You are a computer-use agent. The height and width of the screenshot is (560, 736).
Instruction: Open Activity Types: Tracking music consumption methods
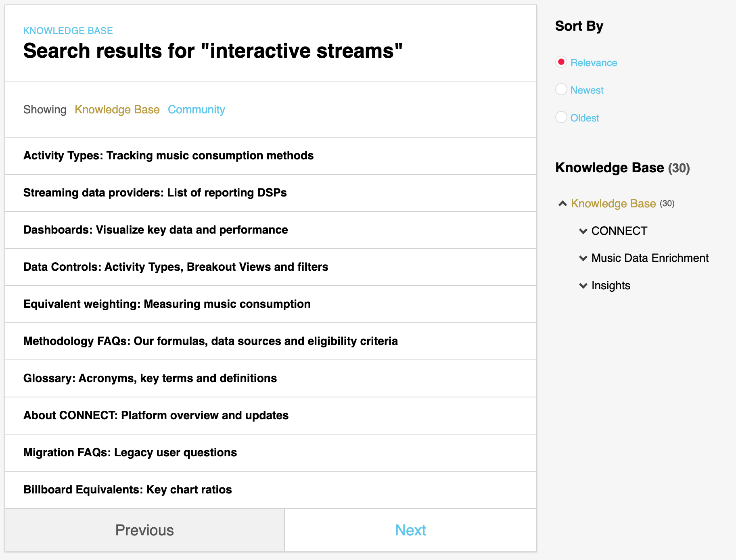pyautogui.click(x=168, y=156)
